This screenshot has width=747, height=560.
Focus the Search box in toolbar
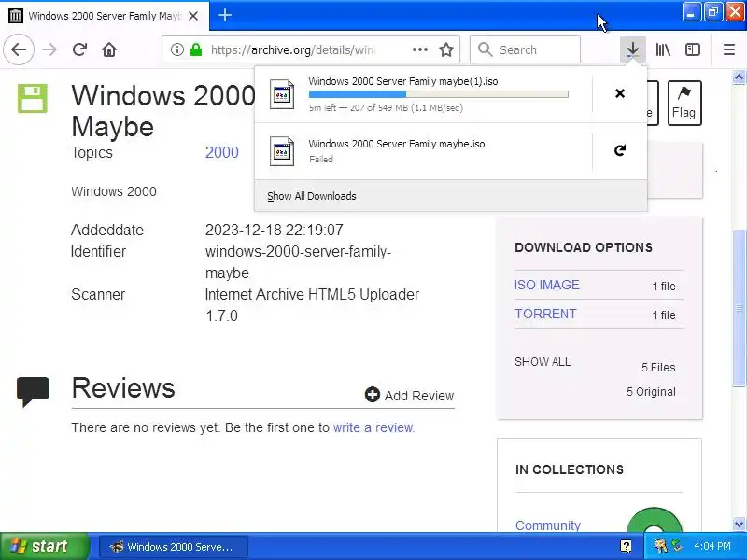tap(525, 49)
